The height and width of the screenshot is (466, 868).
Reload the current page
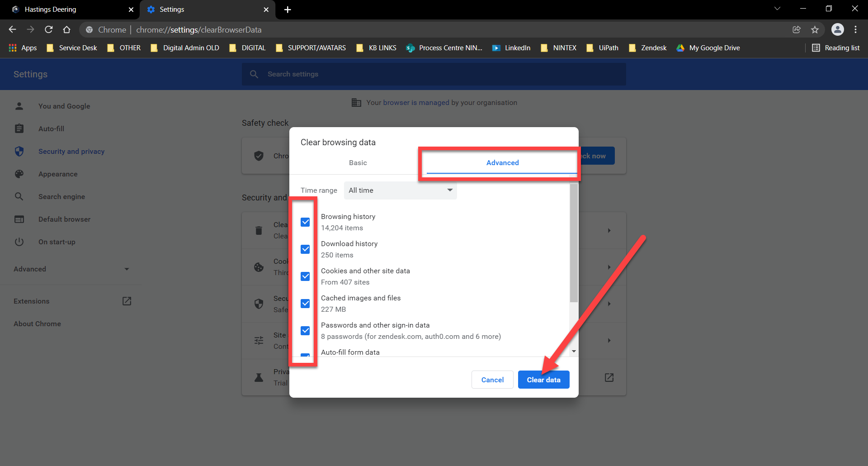(48, 29)
